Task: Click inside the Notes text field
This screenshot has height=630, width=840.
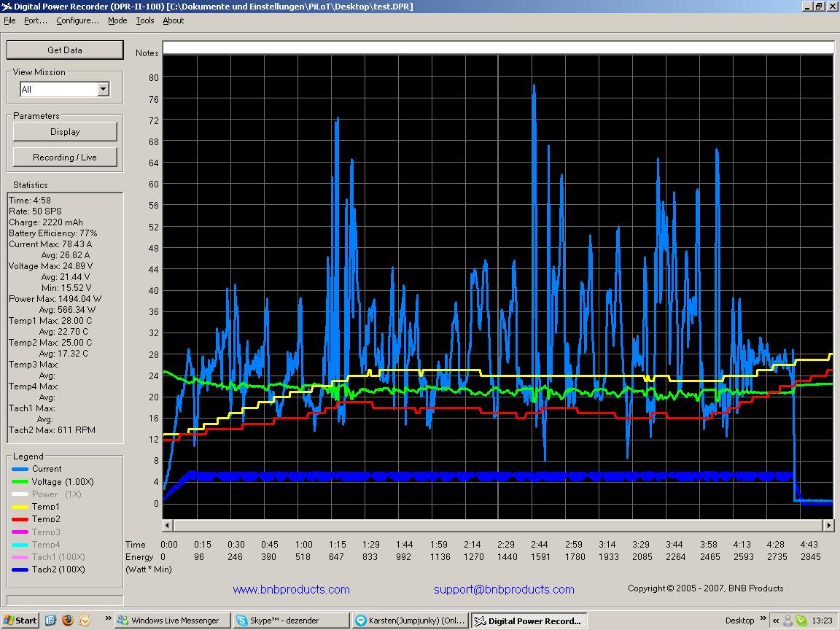Action: pyautogui.click(x=498, y=48)
